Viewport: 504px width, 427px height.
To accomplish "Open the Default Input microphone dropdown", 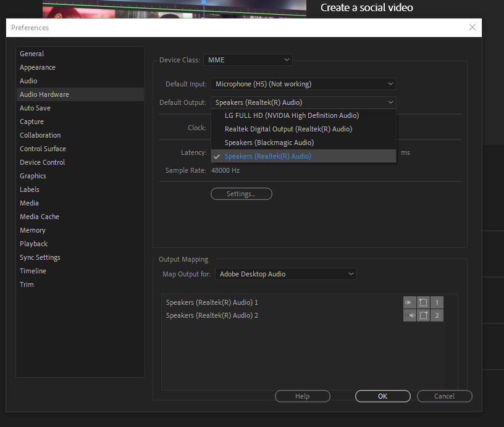I will coord(303,84).
